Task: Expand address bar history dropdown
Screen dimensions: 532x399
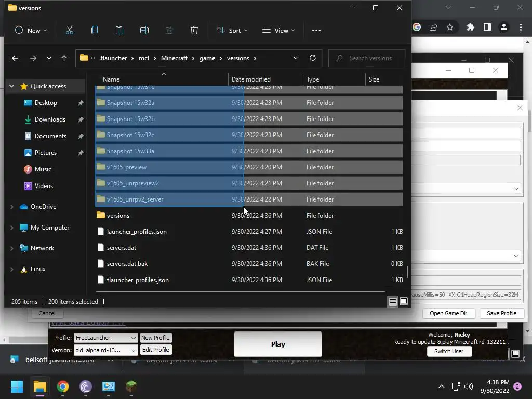Action: (x=296, y=58)
